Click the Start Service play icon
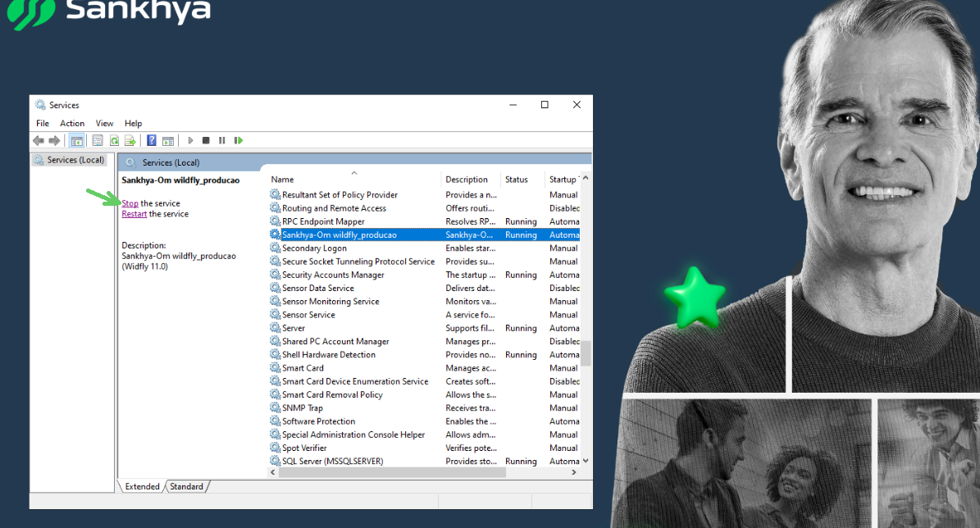The image size is (980, 528). click(190, 140)
